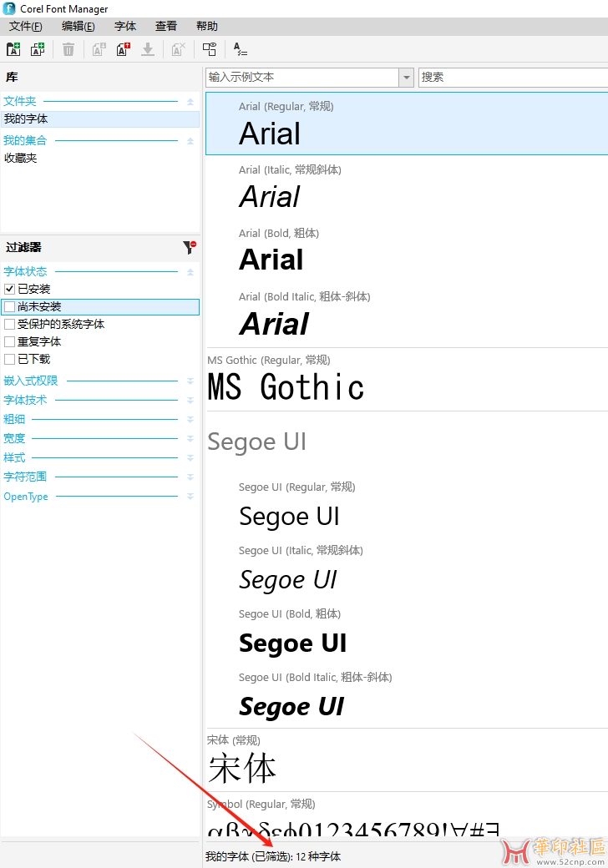Enable the 尚未安装 filter checkbox
The image size is (608, 868).
pyautogui.click(x=10, y=307)
